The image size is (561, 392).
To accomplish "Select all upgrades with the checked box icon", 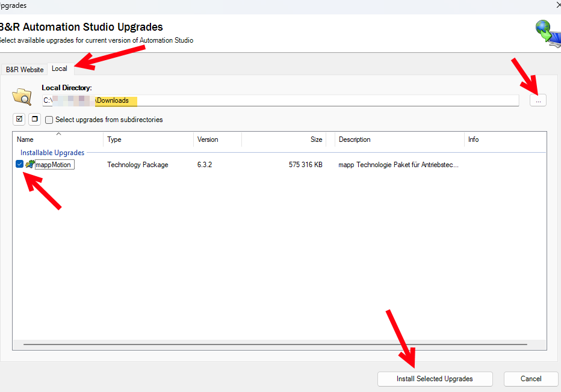I will [19, 119].
